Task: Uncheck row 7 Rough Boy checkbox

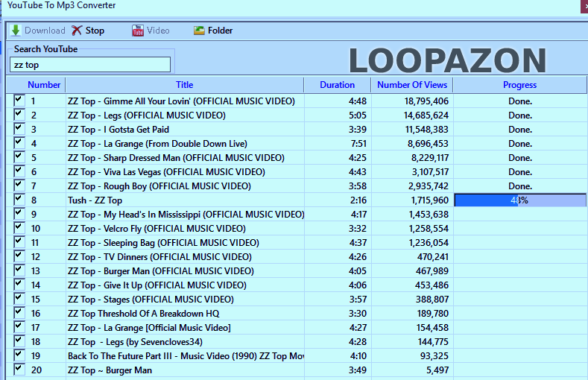Action: pyautogui.click(x=19, y=186)
